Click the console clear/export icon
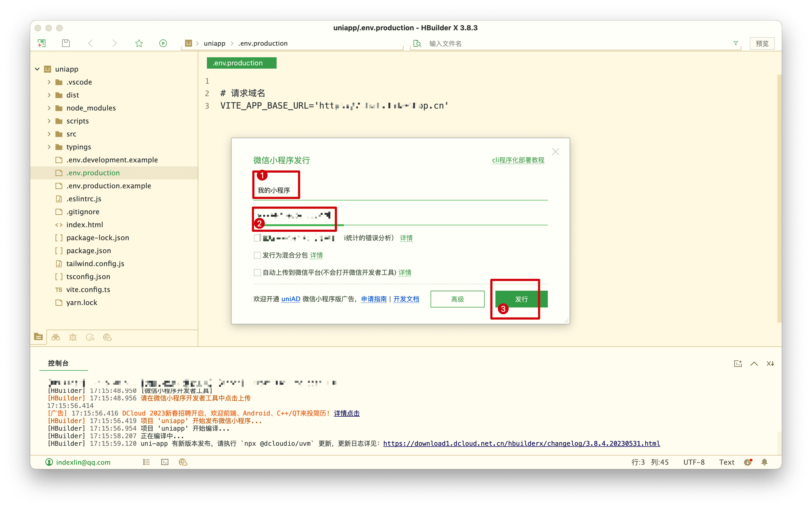 [x=738, y=364]
